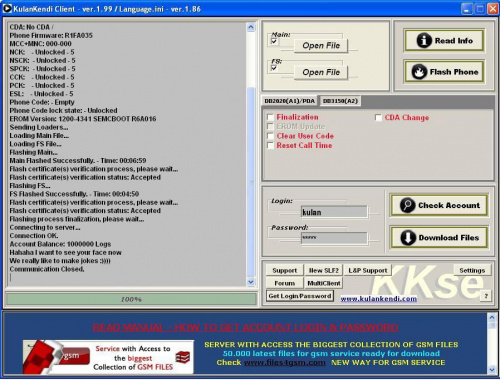The width and height of the screenshot is (500, 380).
Task: Switch to the DB3150(A2) tab
Action: point(340,101)
